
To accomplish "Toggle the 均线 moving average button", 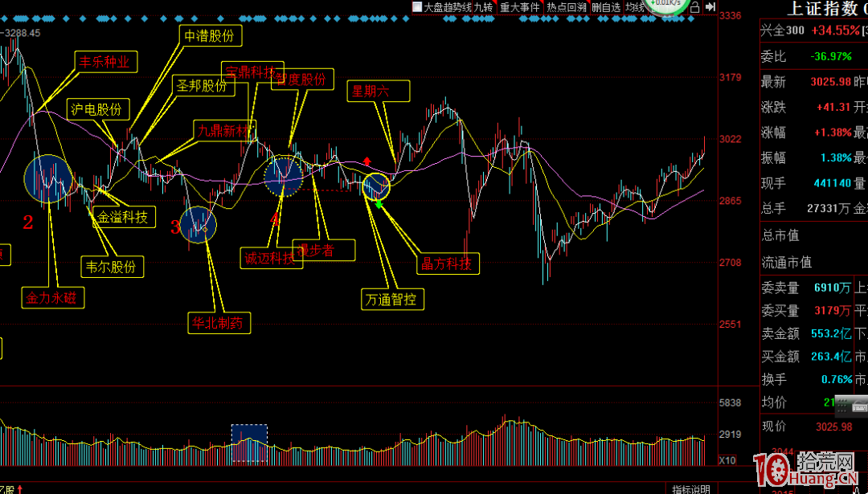I will [x=634, y=7].
